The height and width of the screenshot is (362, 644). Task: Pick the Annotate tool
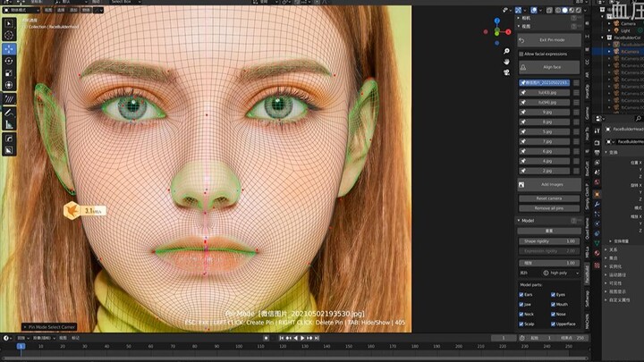9,113
